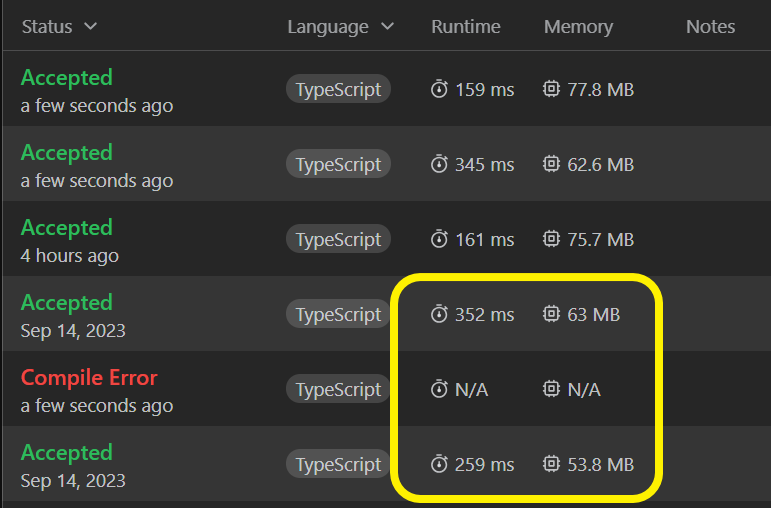Screen dimensions: 771x508
Task: Click the stopwatch icon beside 159 ms
Action: pyautogui.click(x=439, y=89)
